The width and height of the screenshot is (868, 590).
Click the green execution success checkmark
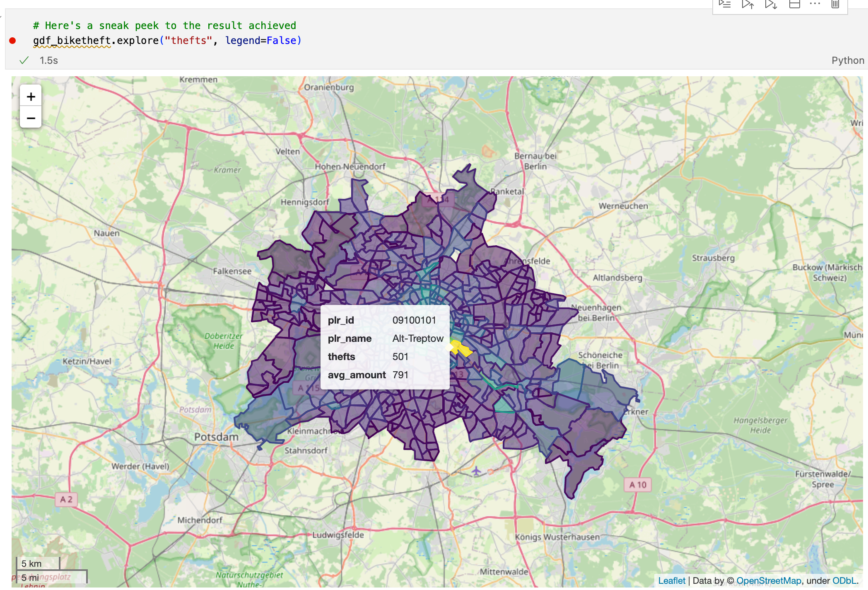[24, 60]
